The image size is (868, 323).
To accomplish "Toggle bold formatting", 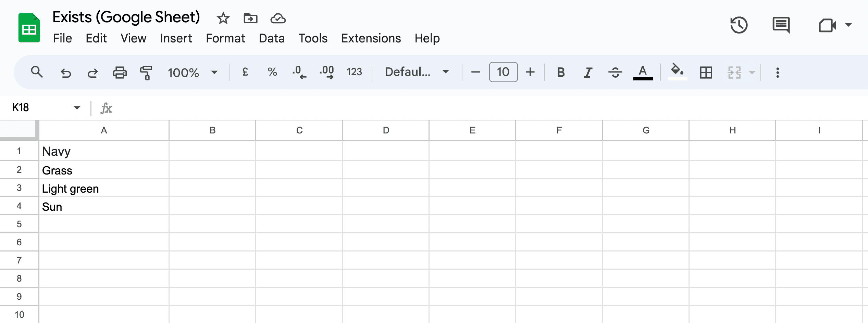I will tap(561, 72).
